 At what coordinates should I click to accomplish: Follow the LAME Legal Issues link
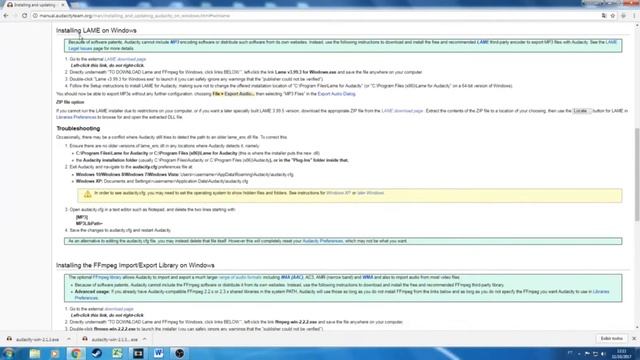coord(80,49)
